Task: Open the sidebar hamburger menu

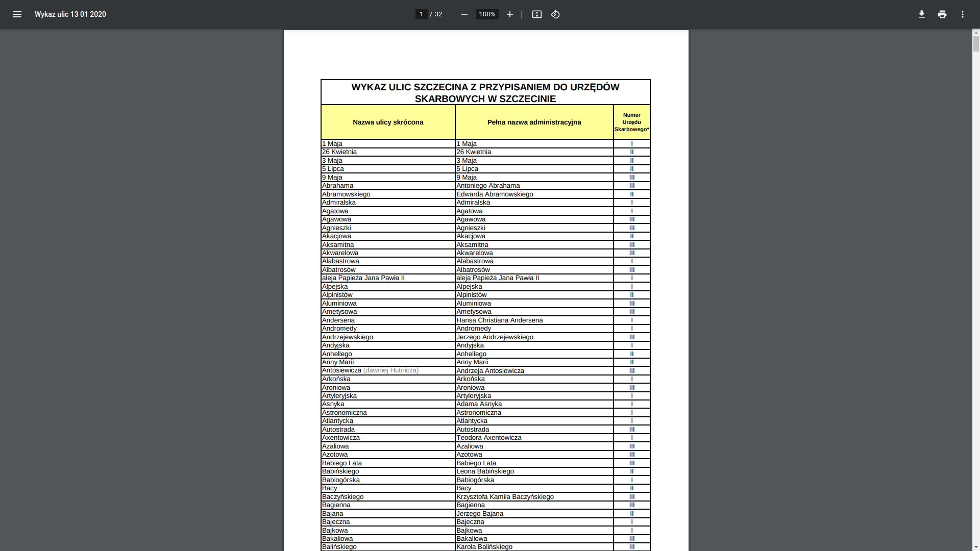Action: pos(17,14)
